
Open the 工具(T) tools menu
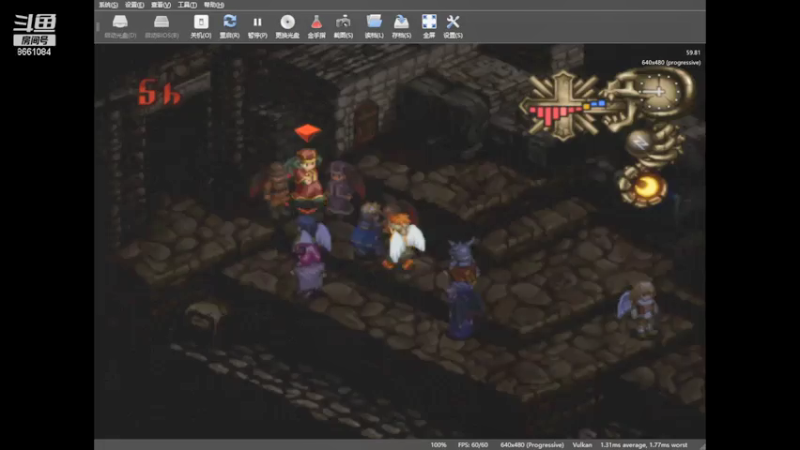point(187,5)
